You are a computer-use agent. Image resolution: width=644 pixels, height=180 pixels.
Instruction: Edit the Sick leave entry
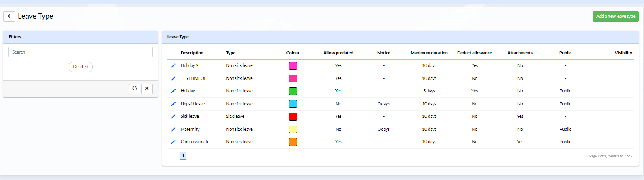pyautogui.click(x=174, y=116)
